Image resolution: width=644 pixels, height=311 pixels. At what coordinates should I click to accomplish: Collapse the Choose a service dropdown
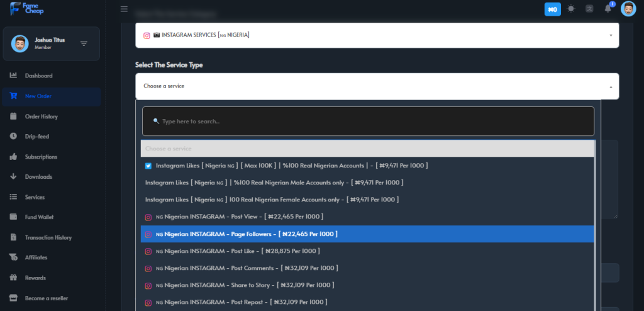pos(377,86)
